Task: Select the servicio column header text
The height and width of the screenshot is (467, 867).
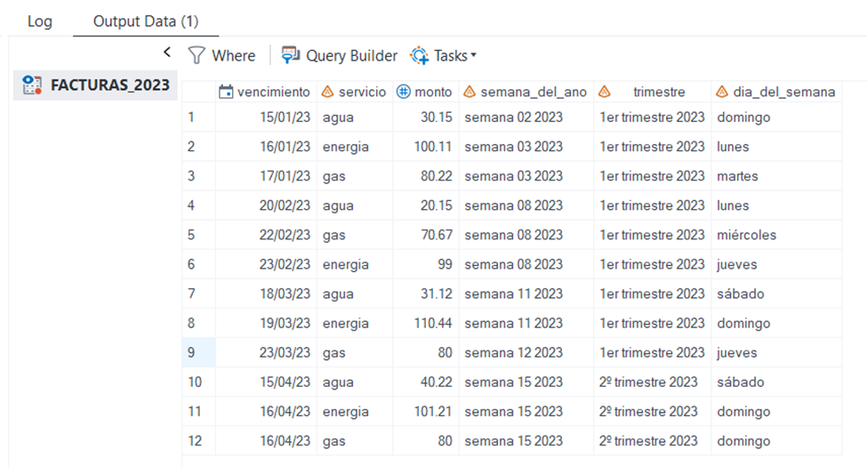Action: tap(362, 92)
